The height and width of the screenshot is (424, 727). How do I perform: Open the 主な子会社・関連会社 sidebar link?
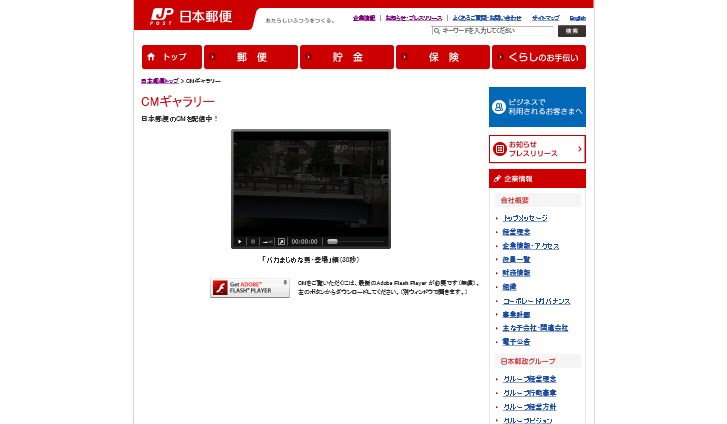[535, 328]
